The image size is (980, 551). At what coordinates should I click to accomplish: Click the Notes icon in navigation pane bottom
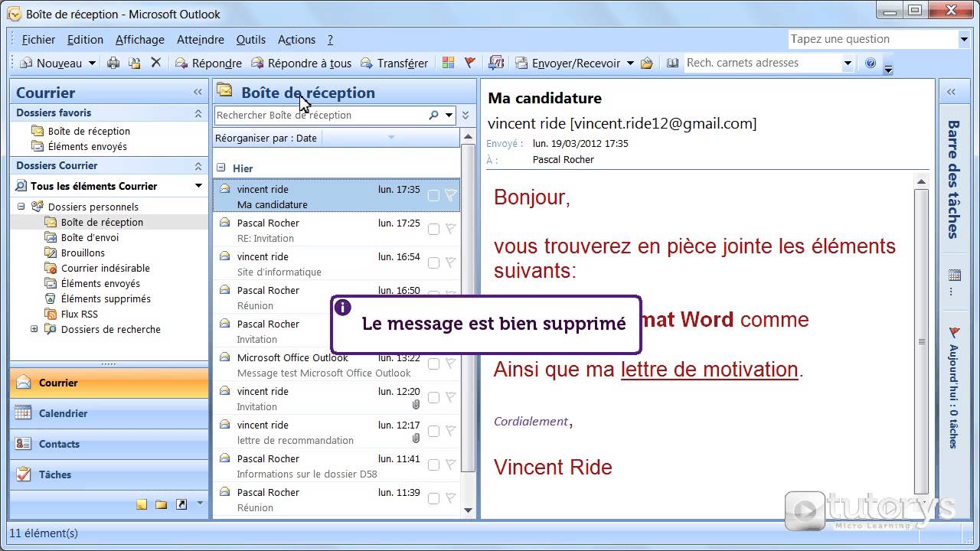point(142,504)
